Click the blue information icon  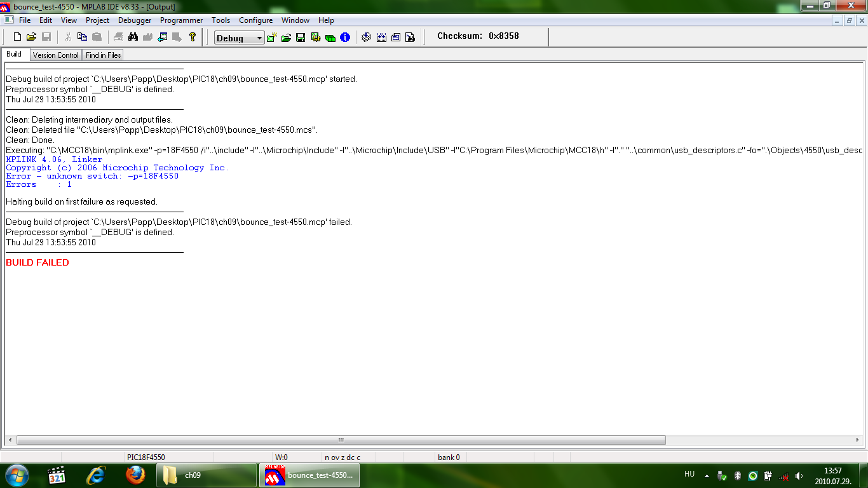345,37
